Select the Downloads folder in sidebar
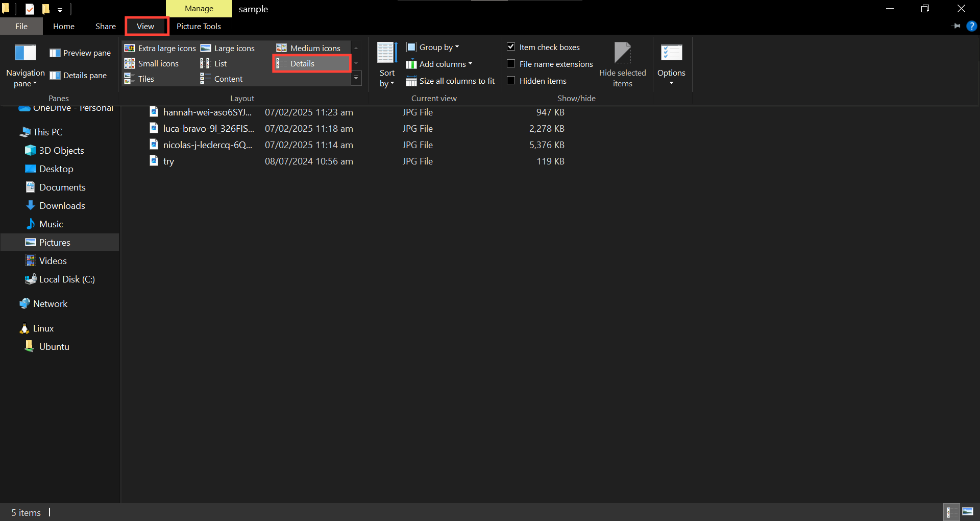The width and height of the screenshot is (980, 521). [x=62, y=206]
